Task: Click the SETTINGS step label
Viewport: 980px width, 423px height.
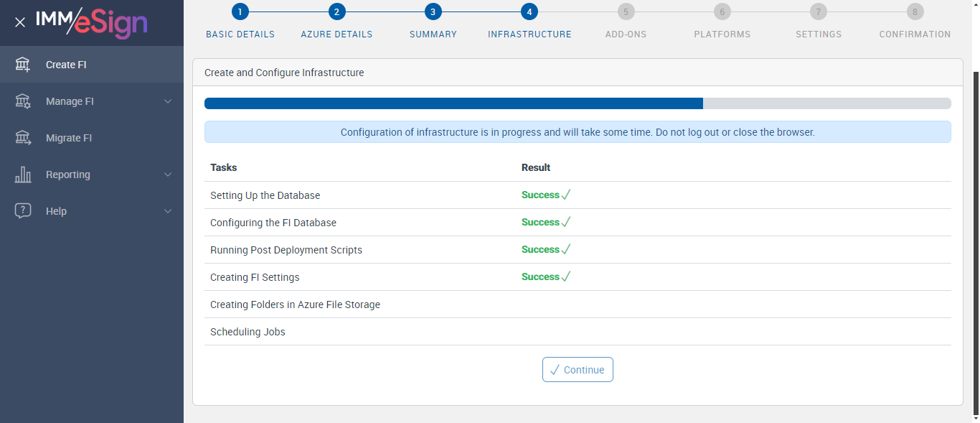Action: (x=819, y=34)
